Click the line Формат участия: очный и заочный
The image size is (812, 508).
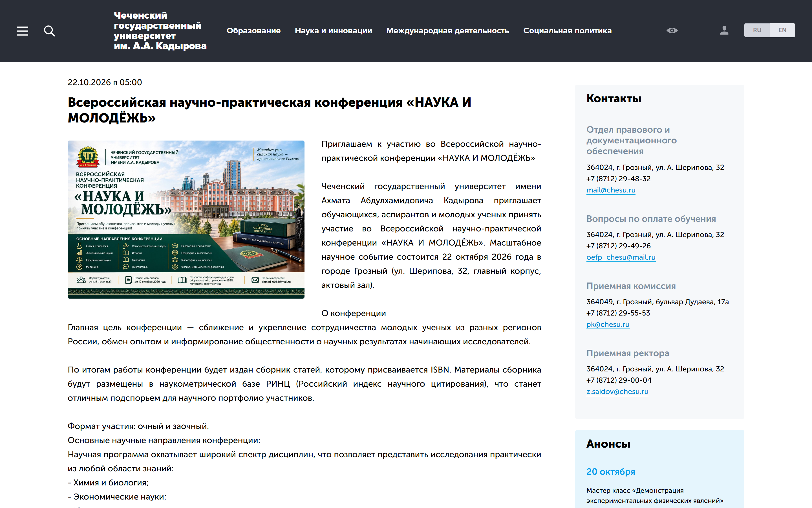(138, 426)
